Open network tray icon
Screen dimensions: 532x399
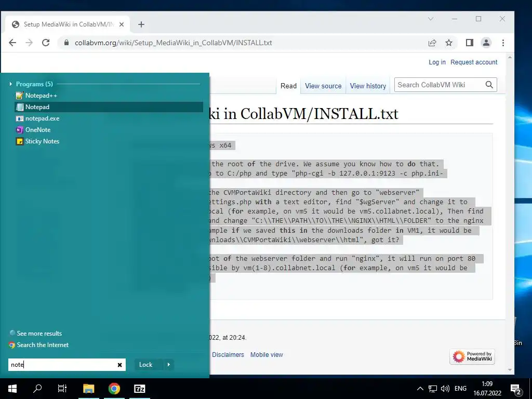433,389
